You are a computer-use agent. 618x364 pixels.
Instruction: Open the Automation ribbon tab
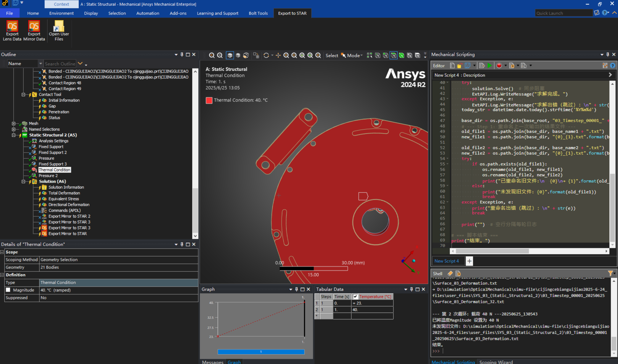[147, 13]
